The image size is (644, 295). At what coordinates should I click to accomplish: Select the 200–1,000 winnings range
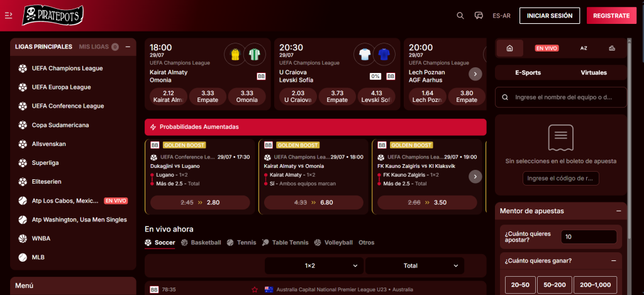pos(595,285)
